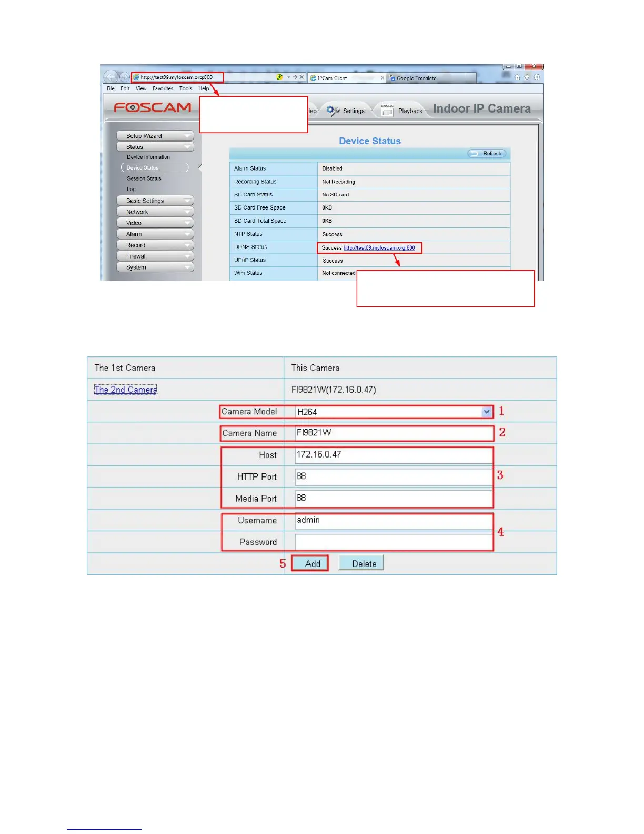Select Device Information in sidebar
The height and width of the screenshot is (834, 644).
pos(148,157)
